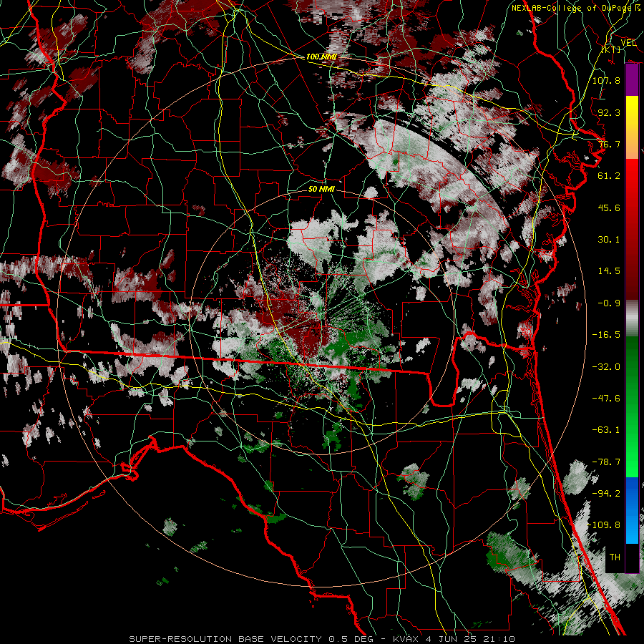The image size is (644, 644).
Task: Click the 14.5 velocity scale value
Action: click(609, 271)
